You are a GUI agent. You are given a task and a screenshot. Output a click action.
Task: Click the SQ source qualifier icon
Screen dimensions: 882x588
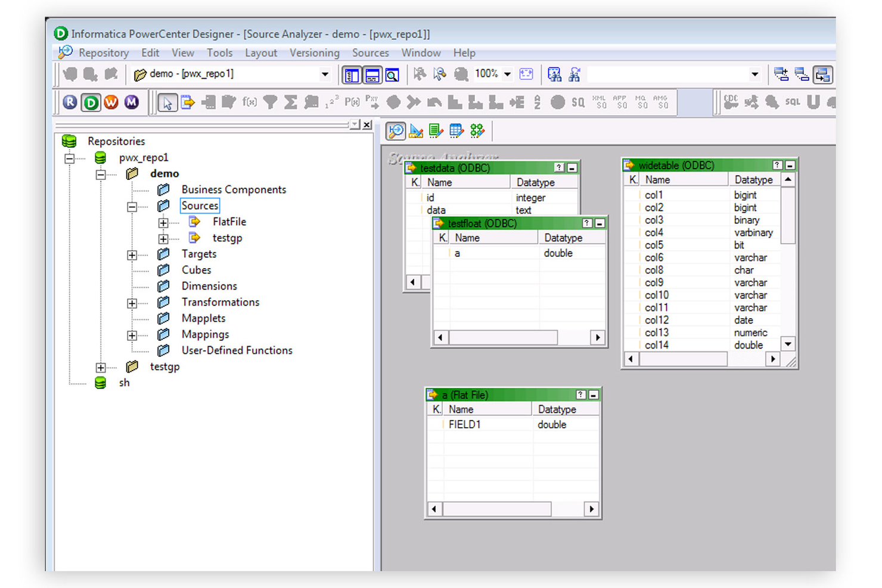click(x=578, y=102)
